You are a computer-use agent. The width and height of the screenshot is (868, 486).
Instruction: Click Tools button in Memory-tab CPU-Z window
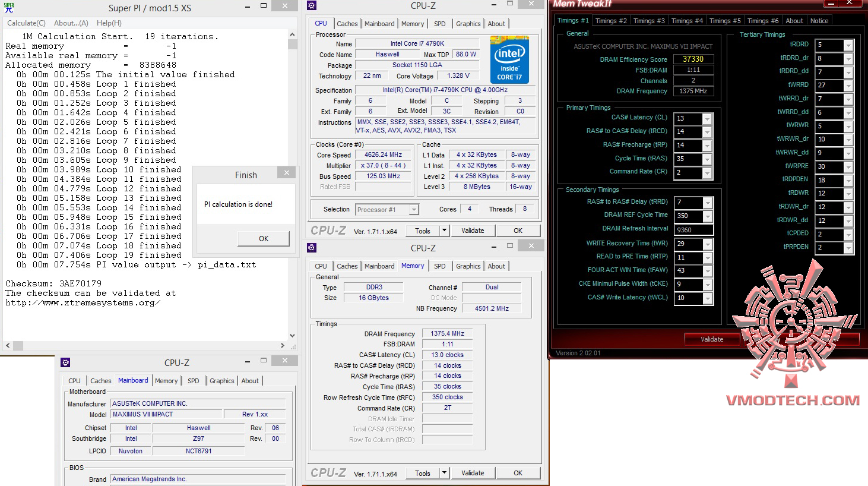(x=423, y=473)
